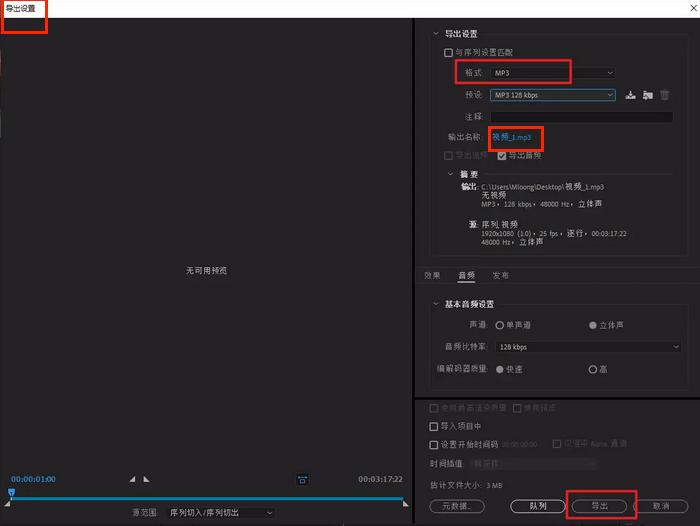Open the 音频比特率 128 kbps dropdown
Viewport: 700px width, 526px height.
click(x=588, y=347)
